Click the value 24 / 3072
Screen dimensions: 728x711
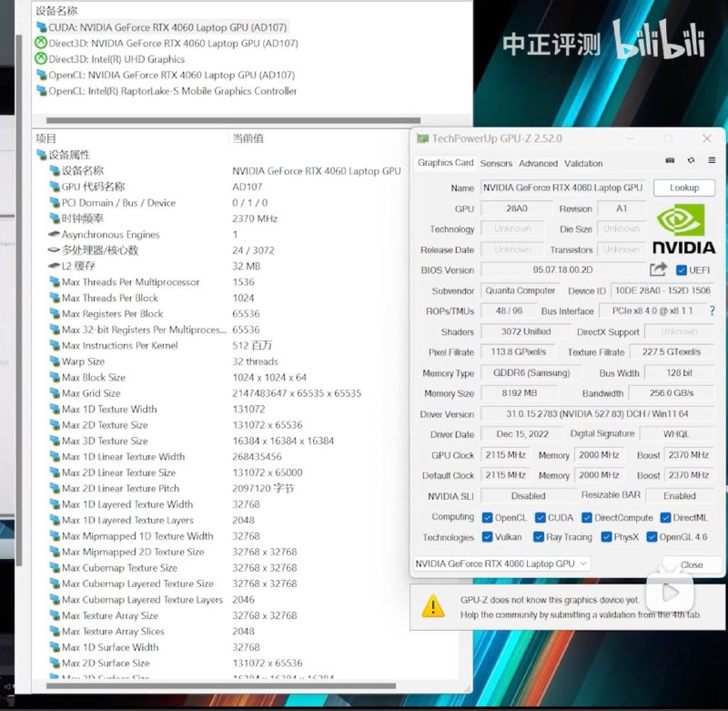(253, 250)
